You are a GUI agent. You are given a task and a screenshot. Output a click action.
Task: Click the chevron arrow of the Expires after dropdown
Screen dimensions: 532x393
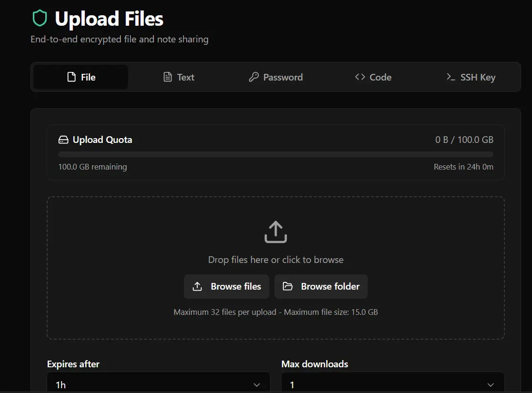257,385
